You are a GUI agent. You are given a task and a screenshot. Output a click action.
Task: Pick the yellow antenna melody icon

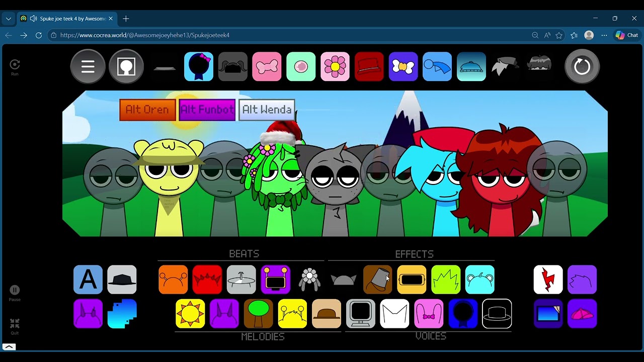[293, 314]
